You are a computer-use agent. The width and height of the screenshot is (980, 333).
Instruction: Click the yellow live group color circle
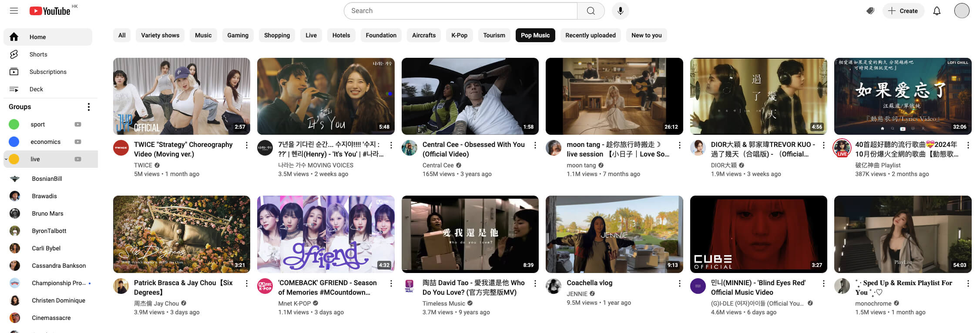[x=14, y=159]
